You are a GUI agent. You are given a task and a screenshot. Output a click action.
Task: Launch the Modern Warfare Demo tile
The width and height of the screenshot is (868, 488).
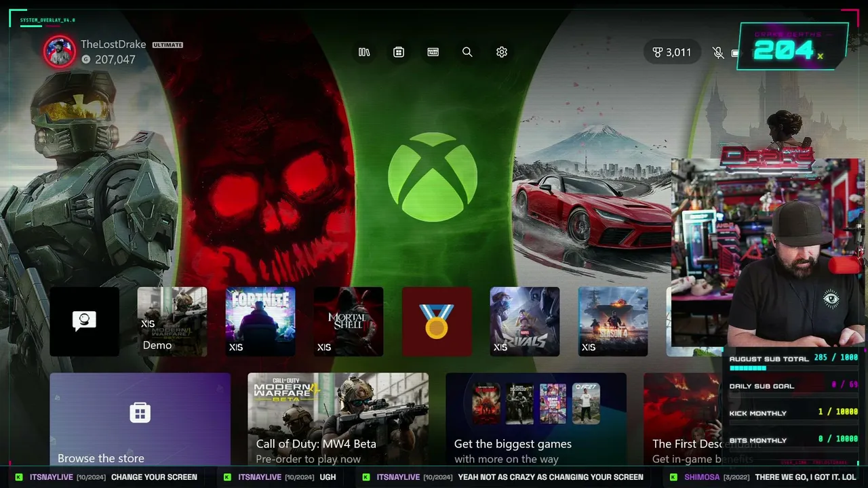click(x=172, y=321)
